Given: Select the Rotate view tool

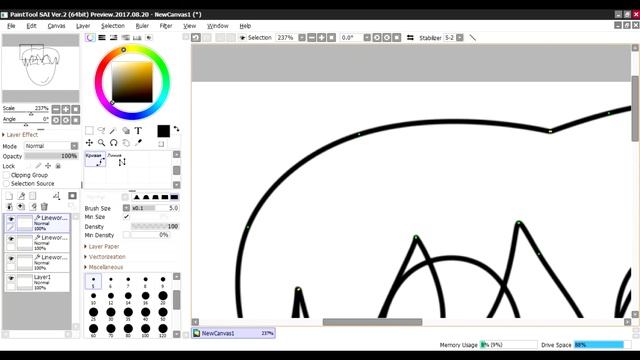Looking at the screenshot, I should click(x=113, y=143).
